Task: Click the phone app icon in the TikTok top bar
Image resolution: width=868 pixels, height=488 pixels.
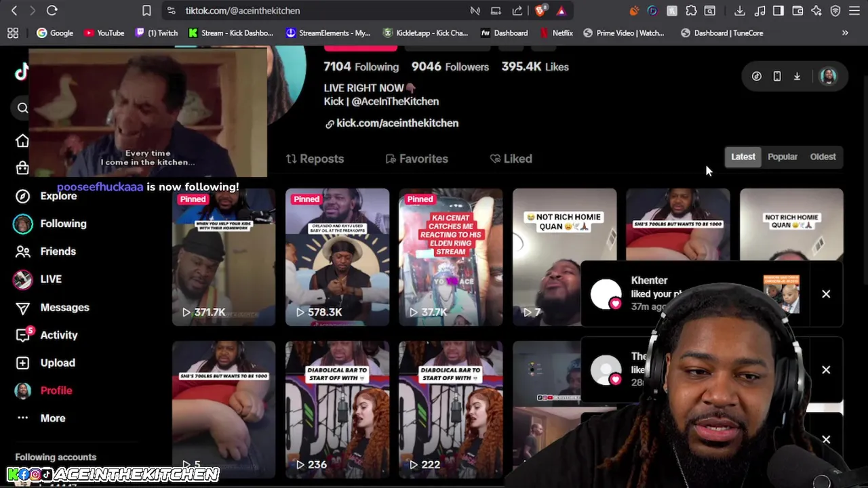Action: coord(777,77)
